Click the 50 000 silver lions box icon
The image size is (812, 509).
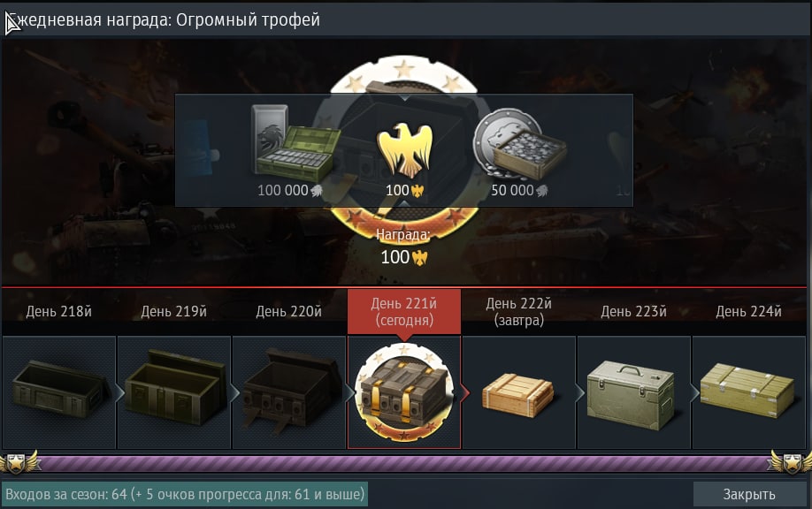coord(519,144)
